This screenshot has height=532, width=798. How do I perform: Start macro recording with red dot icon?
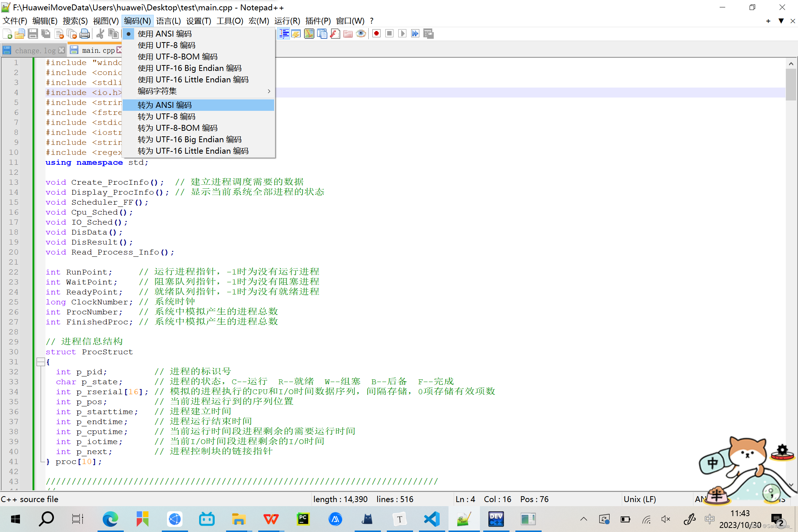click(x=376, y=34)
